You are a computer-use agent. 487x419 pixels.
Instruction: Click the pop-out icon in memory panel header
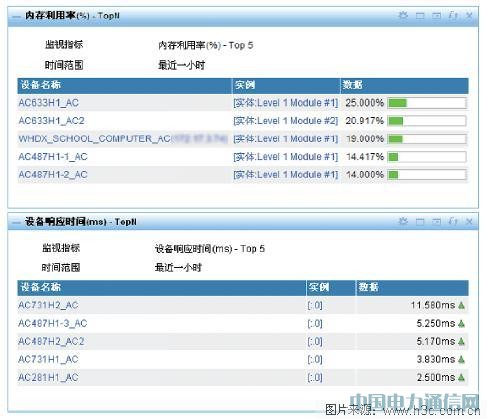[436, 16]
